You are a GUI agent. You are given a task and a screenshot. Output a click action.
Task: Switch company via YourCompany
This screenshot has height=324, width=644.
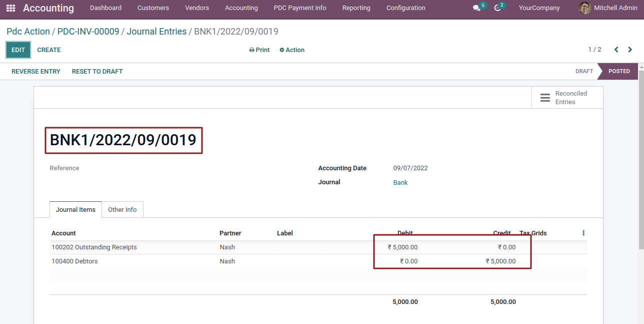point(539,8)
